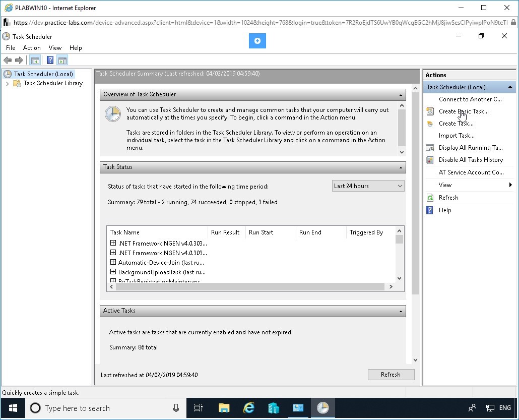Click the network icon in the system tray
The height and width of the screenshot is (420, 519).
click(490, 408)
